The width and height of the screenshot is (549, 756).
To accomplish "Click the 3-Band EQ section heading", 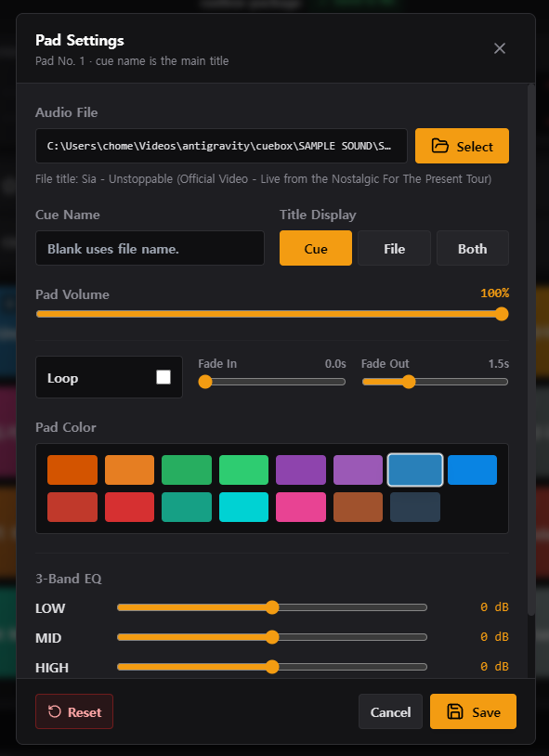I will pyautogui.click(x=69, y=579).
